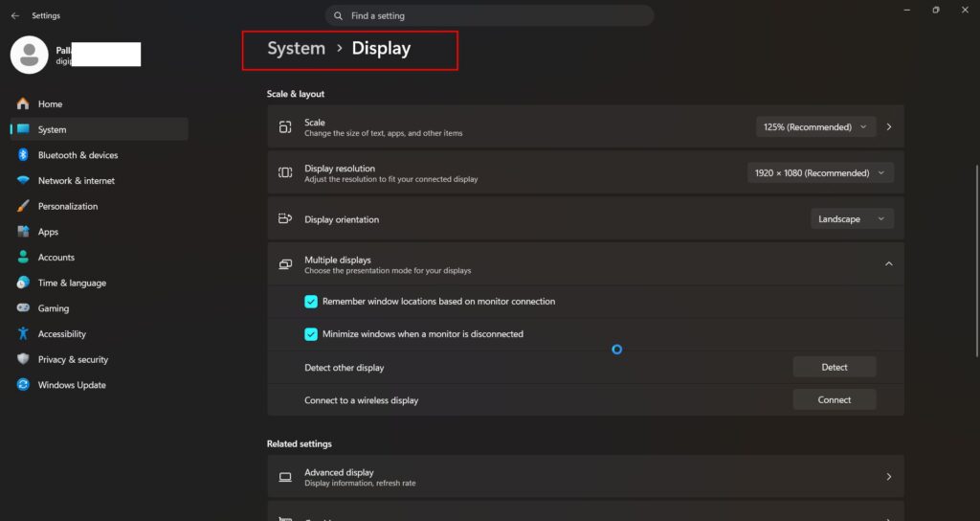Viewport: 980px width, 521px height.
Task: Open the Landscape orientation dropdown
Action: (852, 219)
